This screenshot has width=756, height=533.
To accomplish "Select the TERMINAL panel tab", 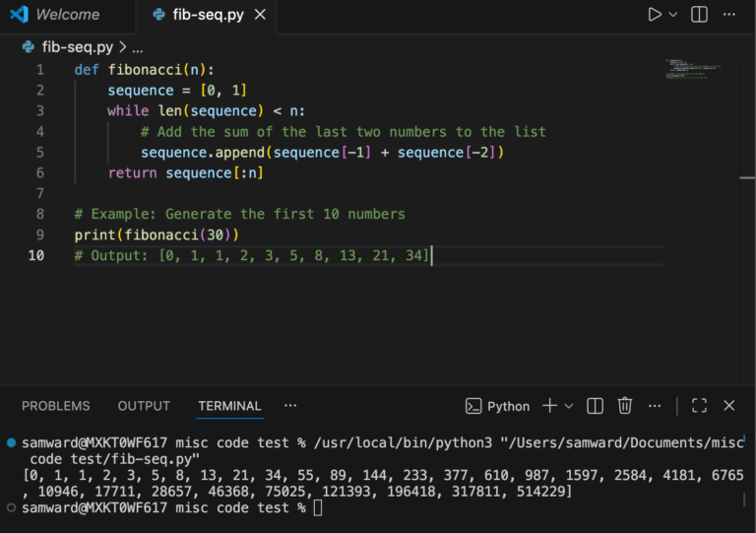I will click(229, 406).
